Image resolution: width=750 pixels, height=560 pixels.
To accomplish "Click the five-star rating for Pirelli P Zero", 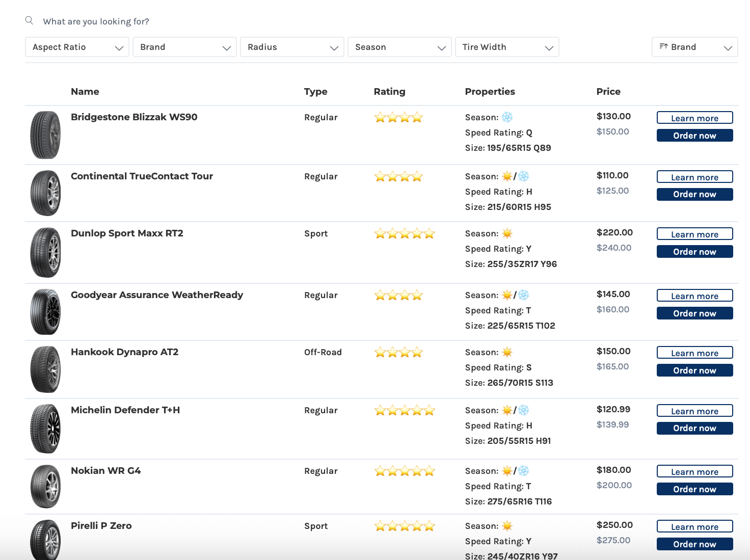I will tap(405, 526).
